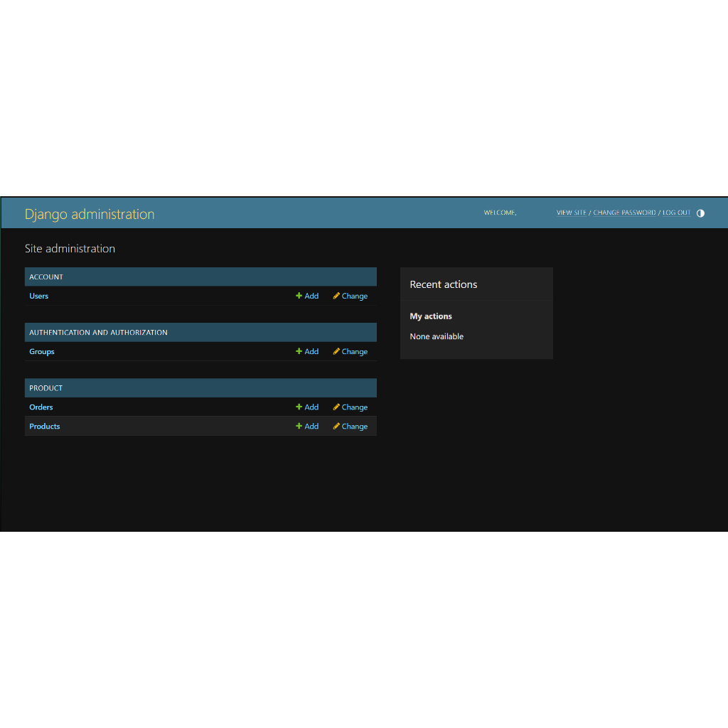Viewport: 728px width, 728px height.
Task: Toggle the light/dark theme icon
Action: coord(700,213)
